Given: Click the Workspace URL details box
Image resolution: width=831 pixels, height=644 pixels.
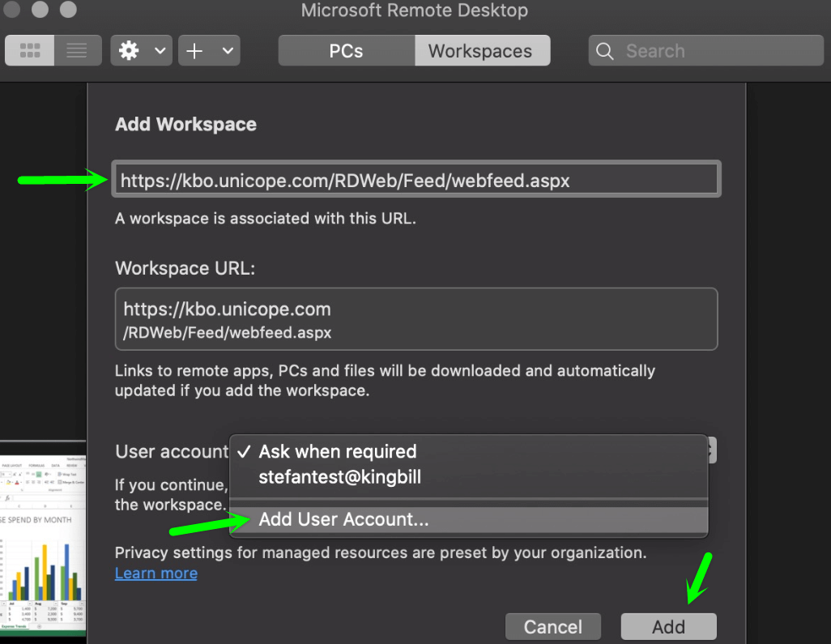Looking at the screenshot, I should 416,319.
